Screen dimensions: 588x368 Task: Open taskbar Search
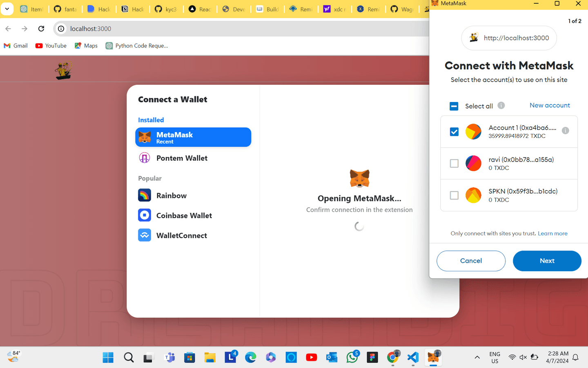129,357
